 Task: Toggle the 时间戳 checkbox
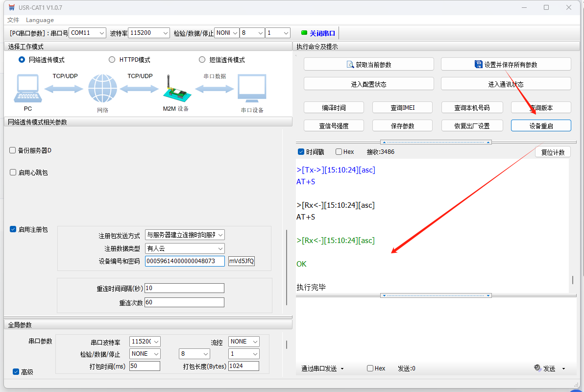(301, 152)
